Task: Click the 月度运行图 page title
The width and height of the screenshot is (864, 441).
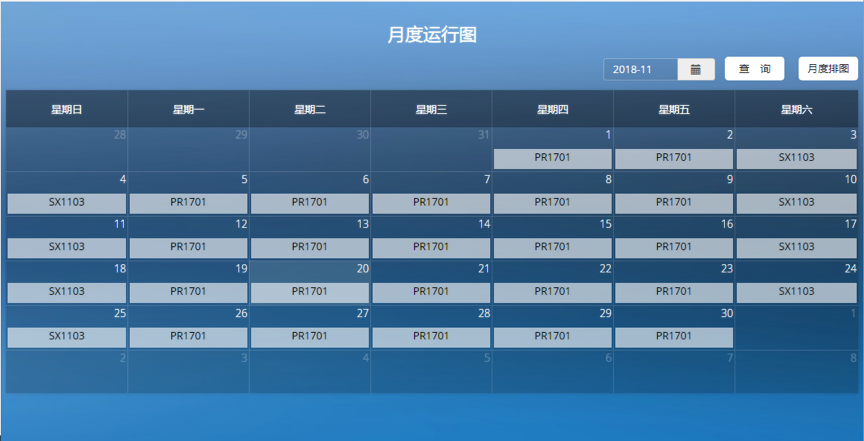Action: [432, 35]
